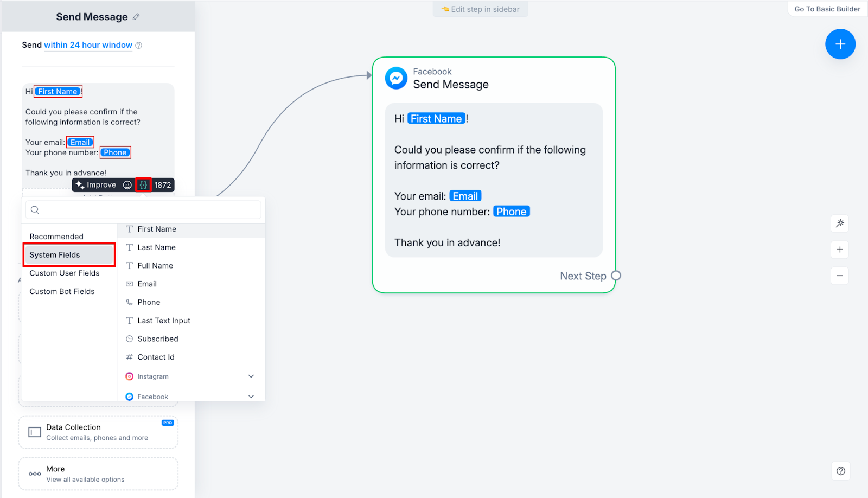Expand the Facebook fields group

[x=251, y=397]
